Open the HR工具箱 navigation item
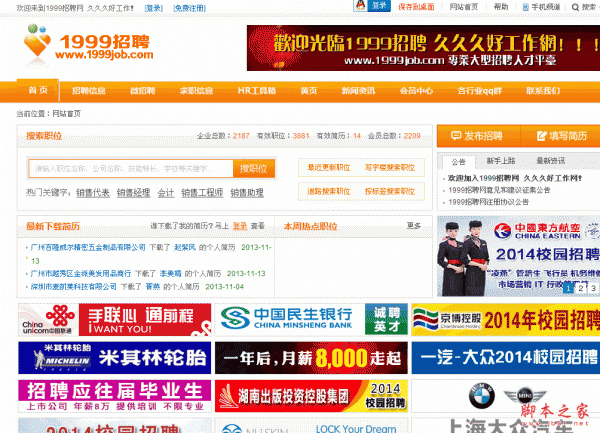Screen dimensions: 600x433 click(257, 91)
